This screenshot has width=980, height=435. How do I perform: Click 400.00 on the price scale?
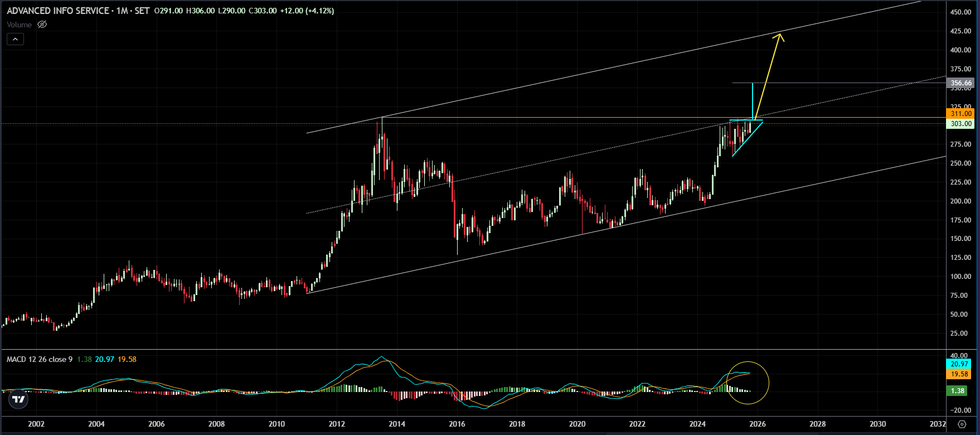tap(961, 50)
